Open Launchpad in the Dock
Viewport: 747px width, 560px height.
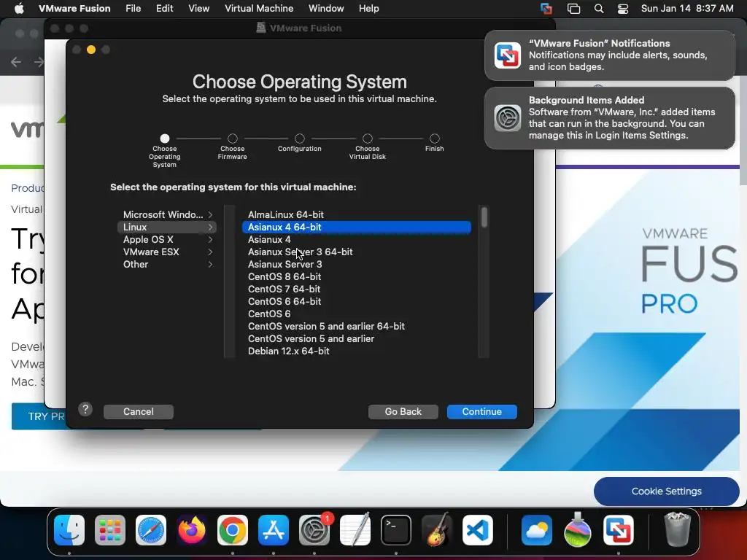[110, 530]
